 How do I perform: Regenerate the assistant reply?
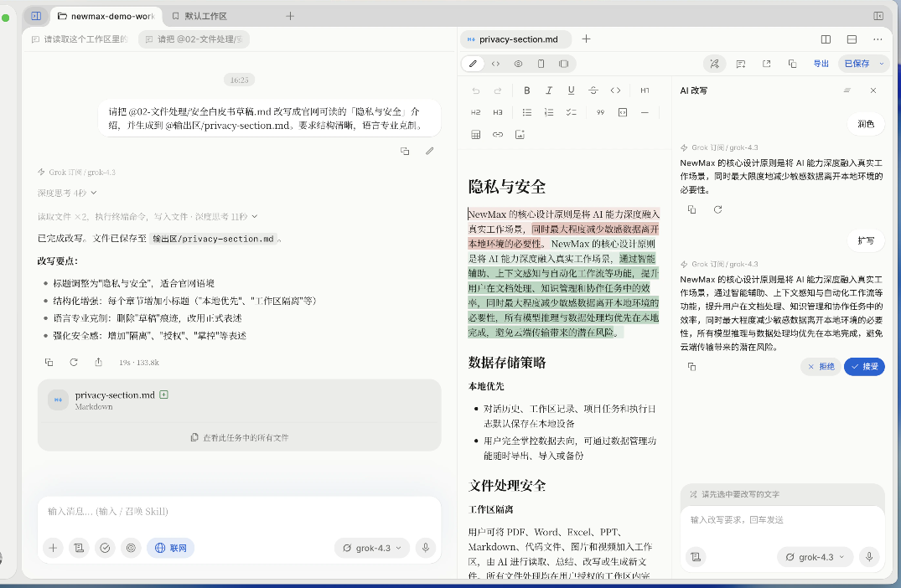[x=74, y=363]
